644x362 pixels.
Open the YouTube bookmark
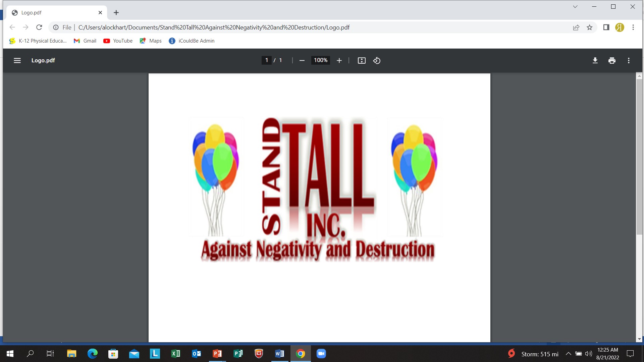pos(118,41)
